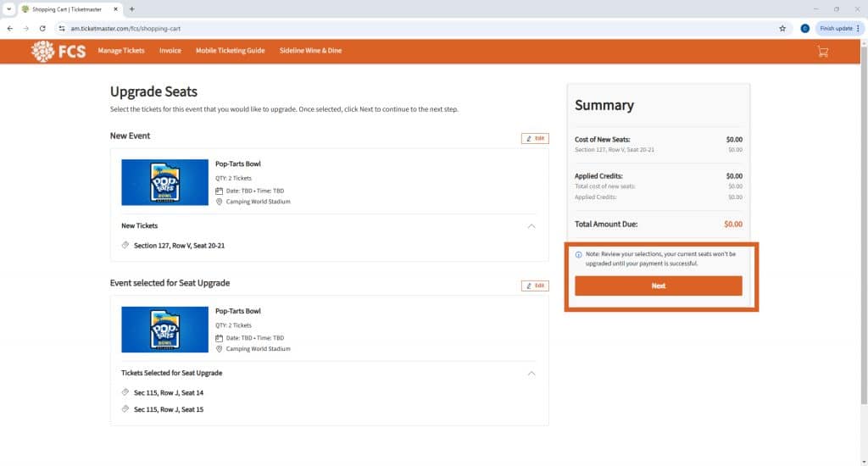Open a new browser tab
Viewport: 868px width, 466px height.
point(131,9)
